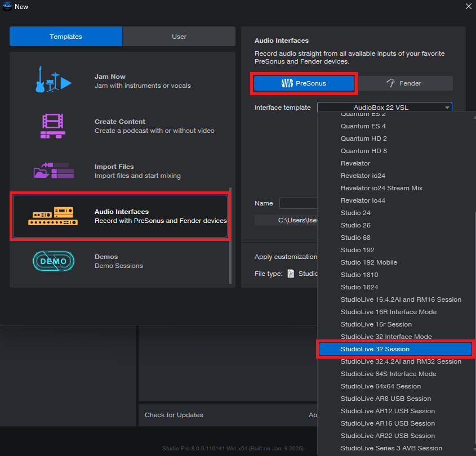Click the Import Files folder icon
476x456 pixels.
click(54, 170)
